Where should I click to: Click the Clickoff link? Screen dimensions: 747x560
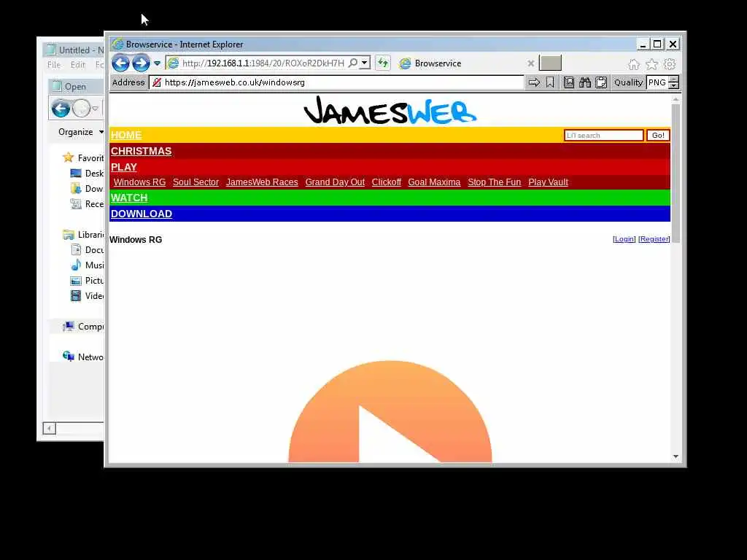pyautogui.click(x=387, y=182)
